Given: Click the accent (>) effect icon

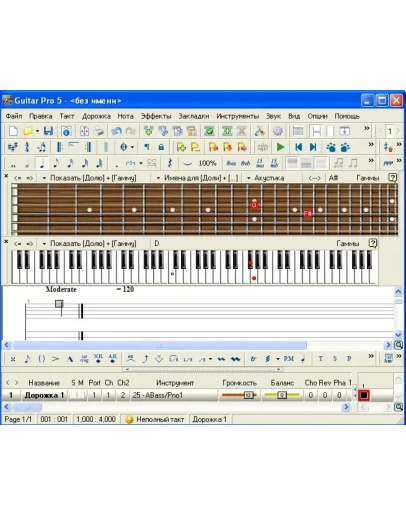Looking at the screenshot, I should [x=55, y=359].
